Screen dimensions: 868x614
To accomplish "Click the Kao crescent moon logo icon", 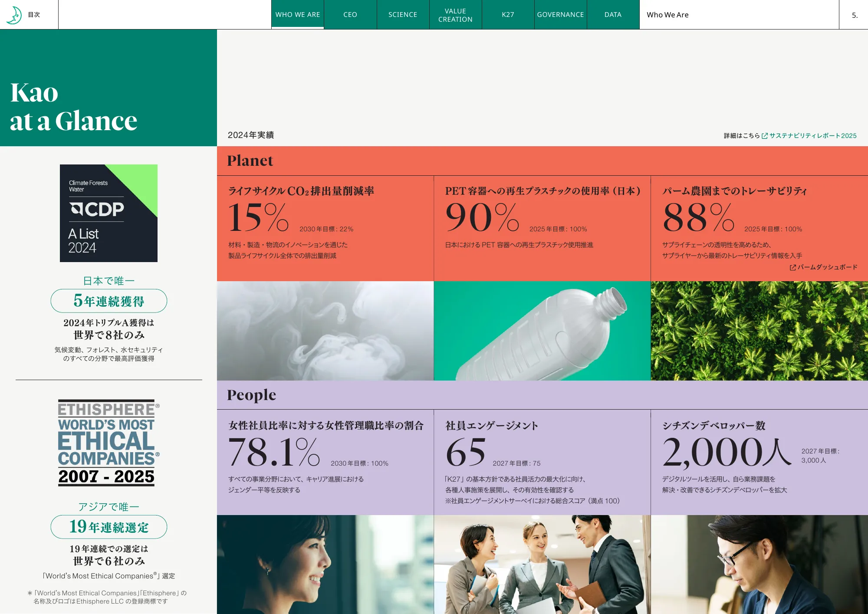I will click(x=13, y=14).
